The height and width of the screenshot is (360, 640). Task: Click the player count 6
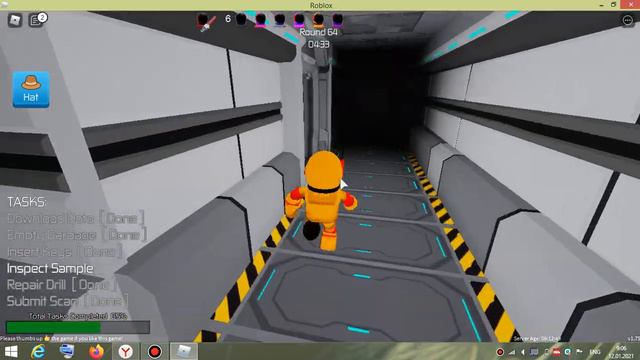(x=228, y=19)
